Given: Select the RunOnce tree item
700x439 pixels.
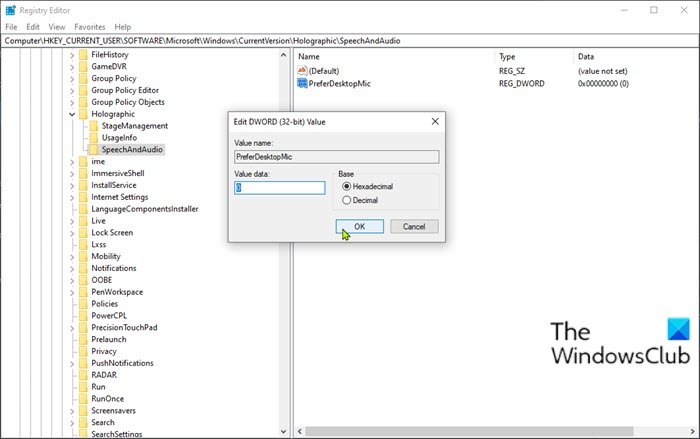Looking at the screenshot, I should (x=108, y=398).
